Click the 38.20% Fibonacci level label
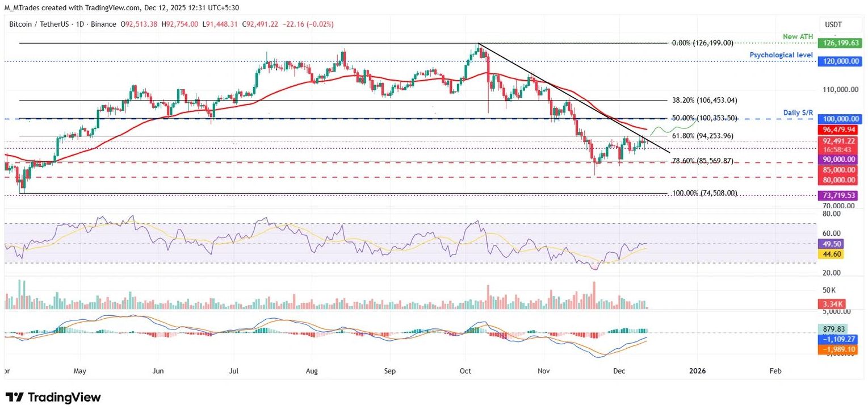Screen dimensions: 868x413 coord(704,100)
